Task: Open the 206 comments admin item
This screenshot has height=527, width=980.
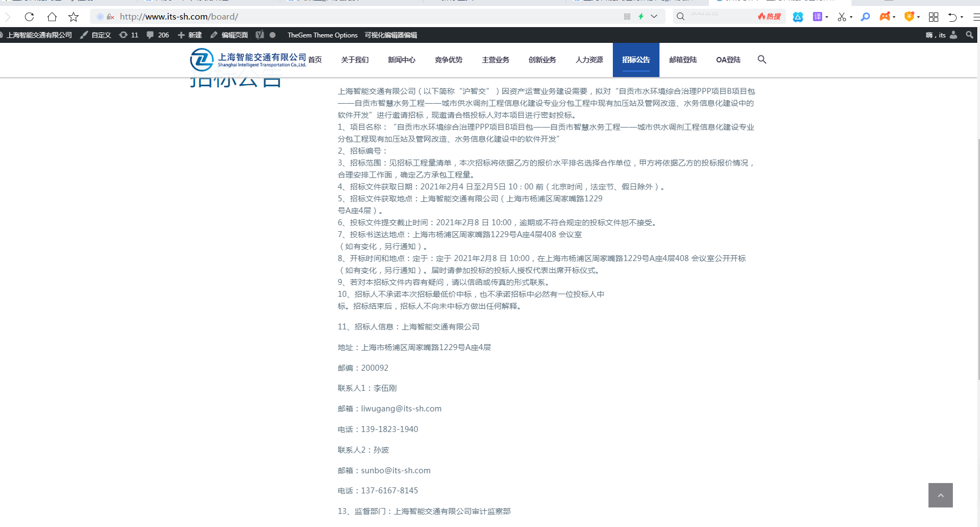Action: pyautogui.click(x=158, y=35)
